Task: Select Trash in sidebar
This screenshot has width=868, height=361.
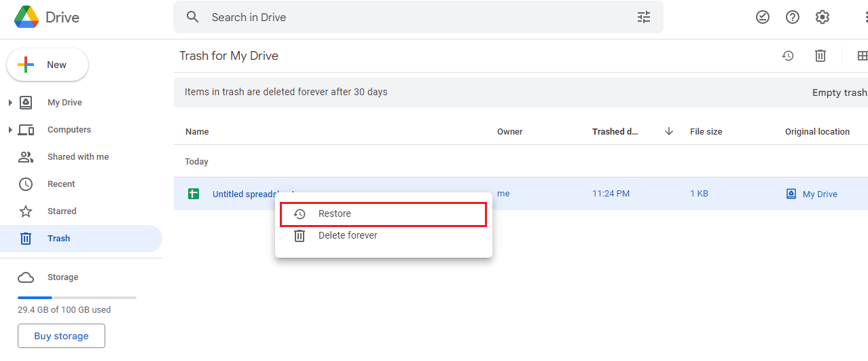Action: 81,239
